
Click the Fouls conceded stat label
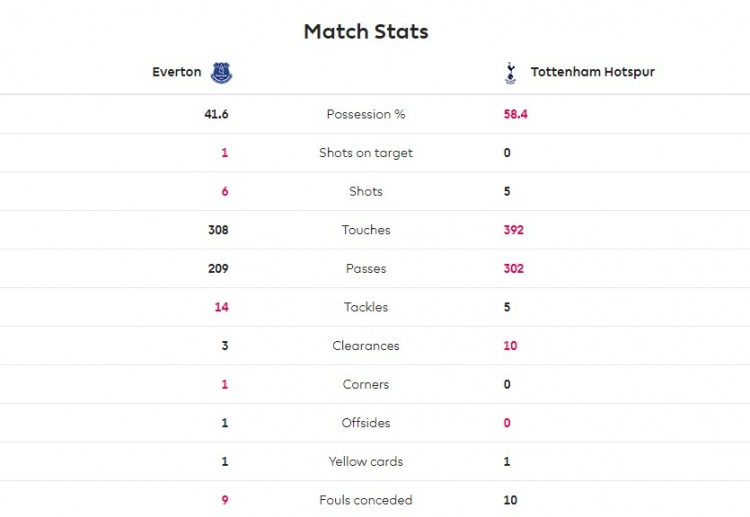(366, 500)
